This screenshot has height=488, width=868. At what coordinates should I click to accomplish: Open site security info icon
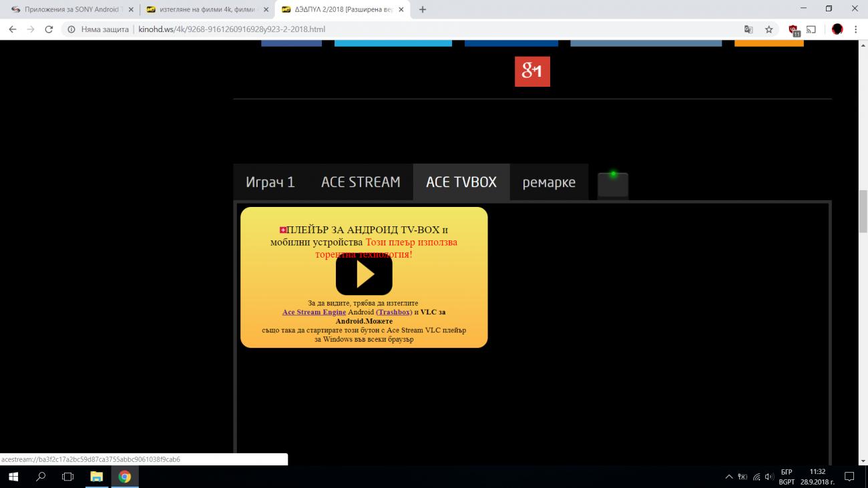[x=72, y=29]
